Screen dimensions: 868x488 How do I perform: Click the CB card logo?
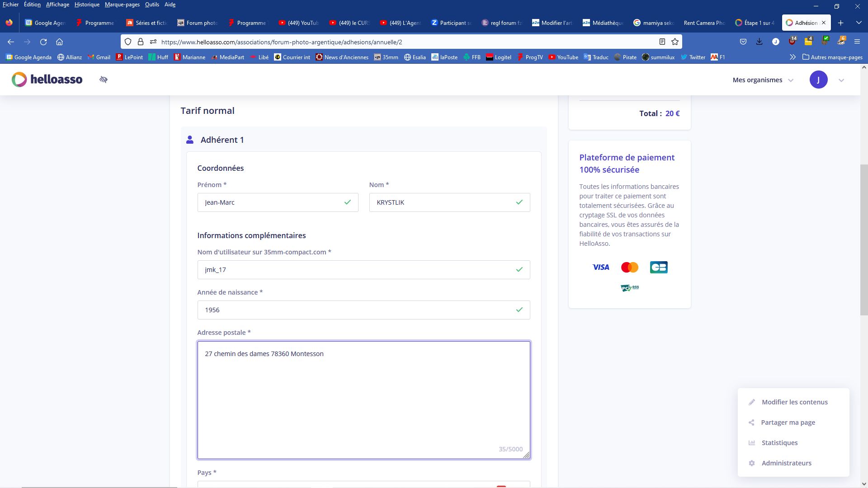[x=659, y=267]
